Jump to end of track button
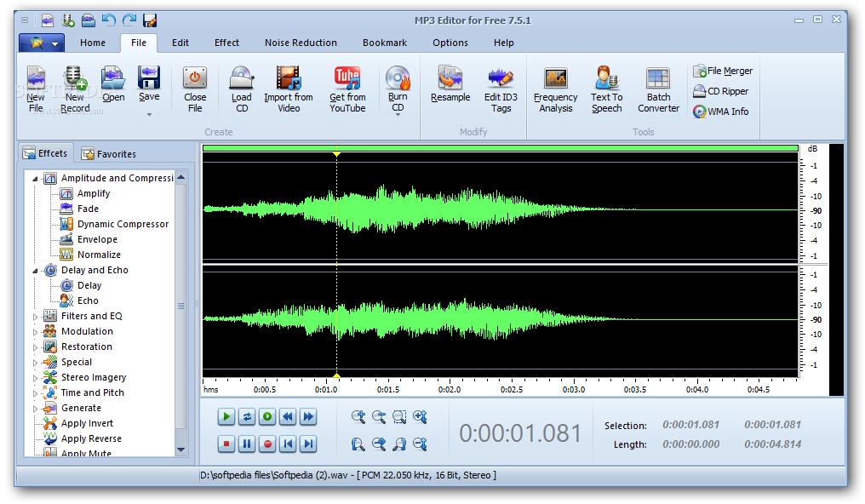The height and width of the screenshot is (504, 865). 308,444
